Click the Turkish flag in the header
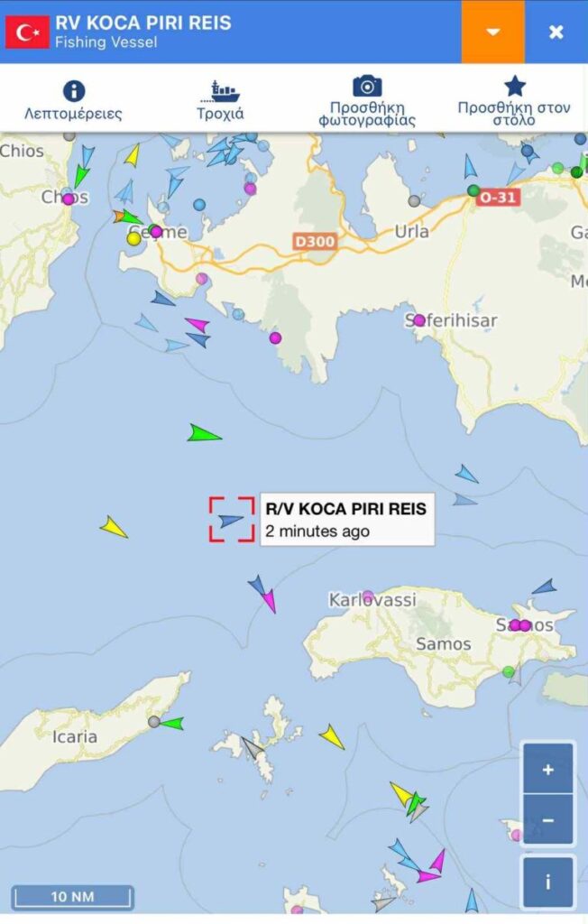Viewport: 588px width, 924px height. (27, 32)
